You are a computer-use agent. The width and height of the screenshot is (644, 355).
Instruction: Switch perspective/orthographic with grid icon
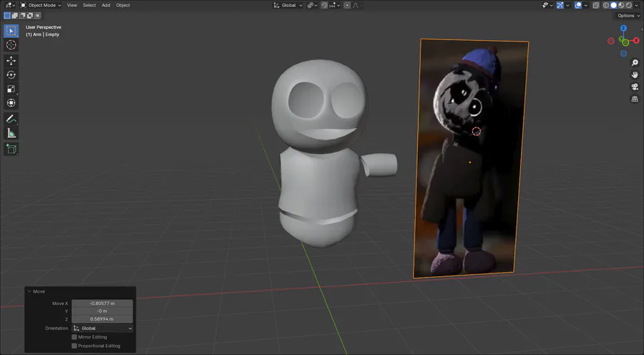[635, 99]
